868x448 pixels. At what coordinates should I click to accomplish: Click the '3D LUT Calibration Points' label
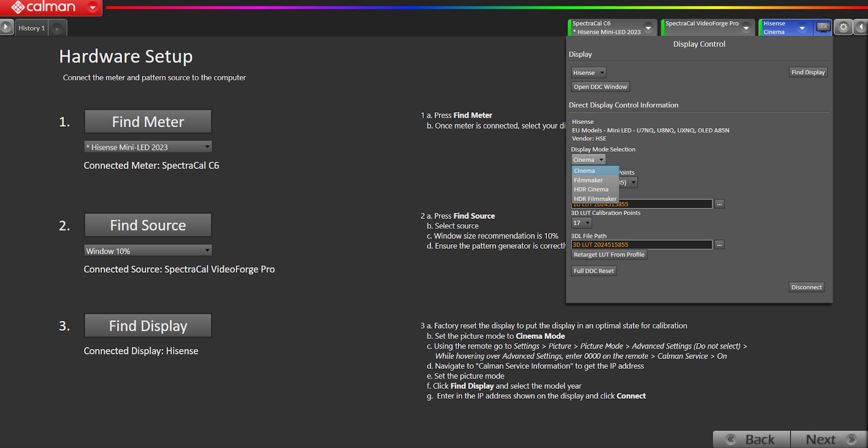pos(605,213)
